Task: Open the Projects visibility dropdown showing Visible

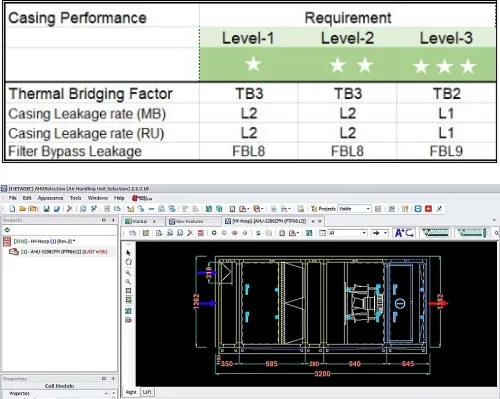Action: tap(354, 209)
